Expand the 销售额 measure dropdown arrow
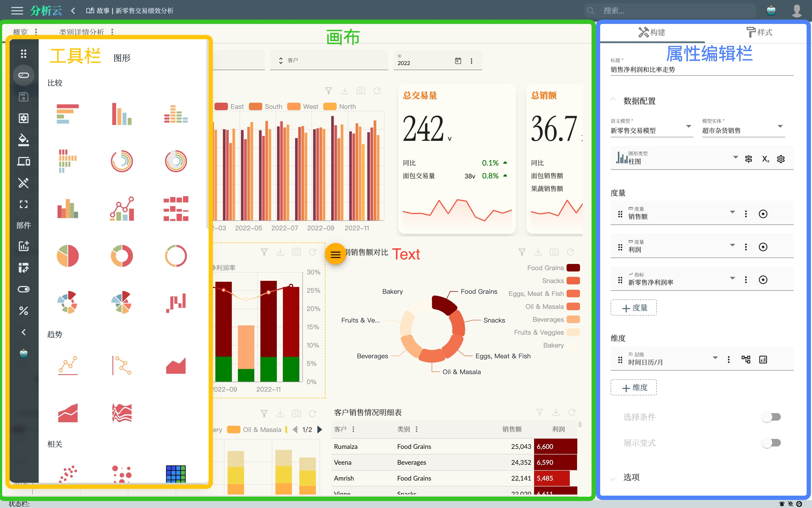This screenshot has width=812, height=508. tap(733, 212)
